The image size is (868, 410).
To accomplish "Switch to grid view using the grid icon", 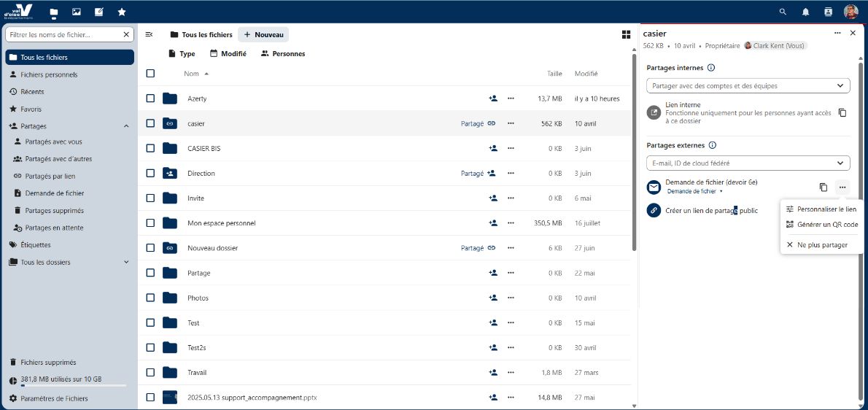I will point(626,34).
